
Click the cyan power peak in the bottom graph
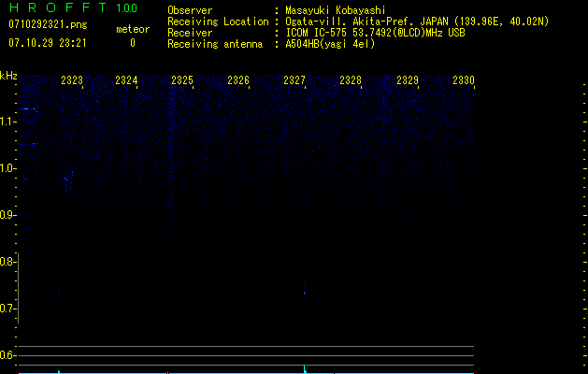tap(305, 369)
